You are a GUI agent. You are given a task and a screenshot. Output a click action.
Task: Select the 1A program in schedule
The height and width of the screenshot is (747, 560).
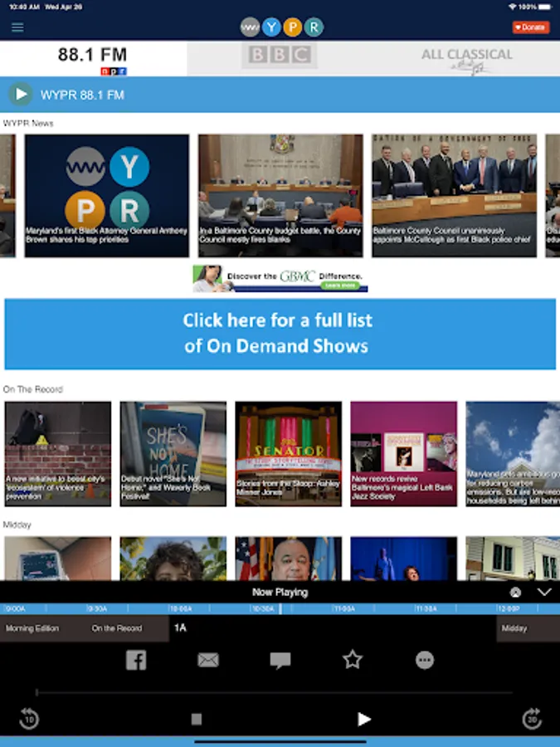tap(333, 628)
